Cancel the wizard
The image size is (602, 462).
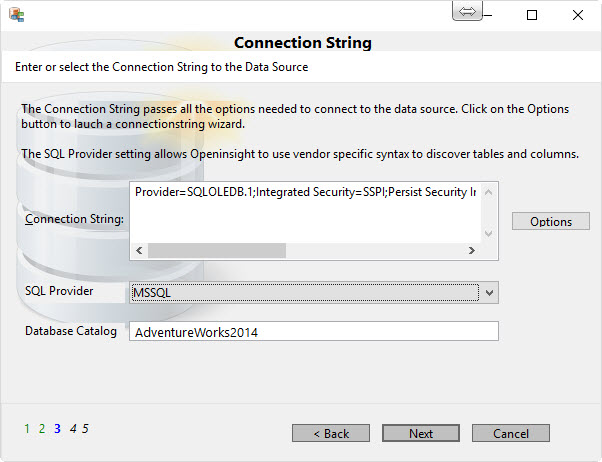click(511, 434)
